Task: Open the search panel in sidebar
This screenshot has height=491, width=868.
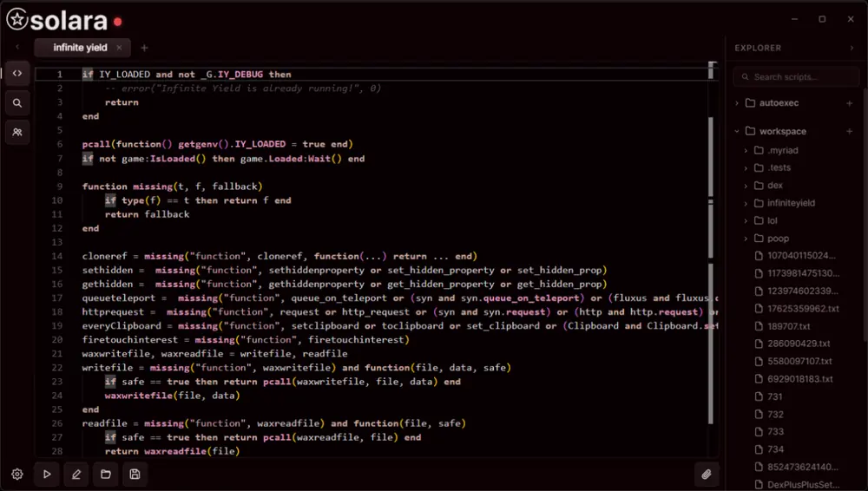Action: (x=17, y=103)
